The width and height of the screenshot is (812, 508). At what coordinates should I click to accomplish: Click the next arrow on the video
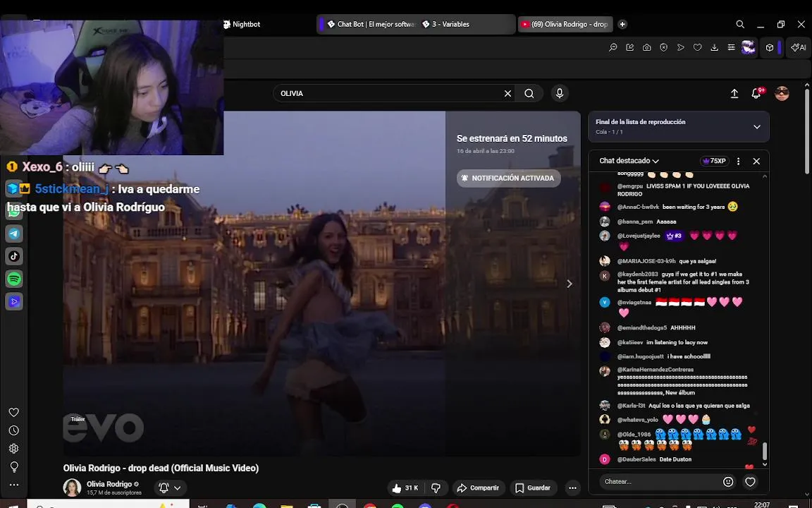point(569,284)
